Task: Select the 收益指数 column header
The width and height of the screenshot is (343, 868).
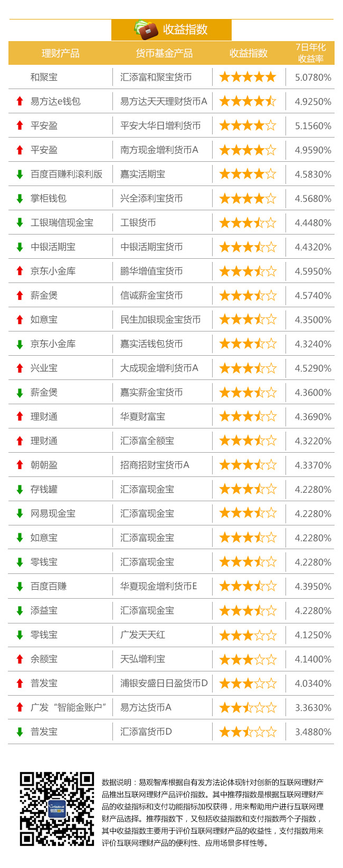Action: click(x=249, y=53)
